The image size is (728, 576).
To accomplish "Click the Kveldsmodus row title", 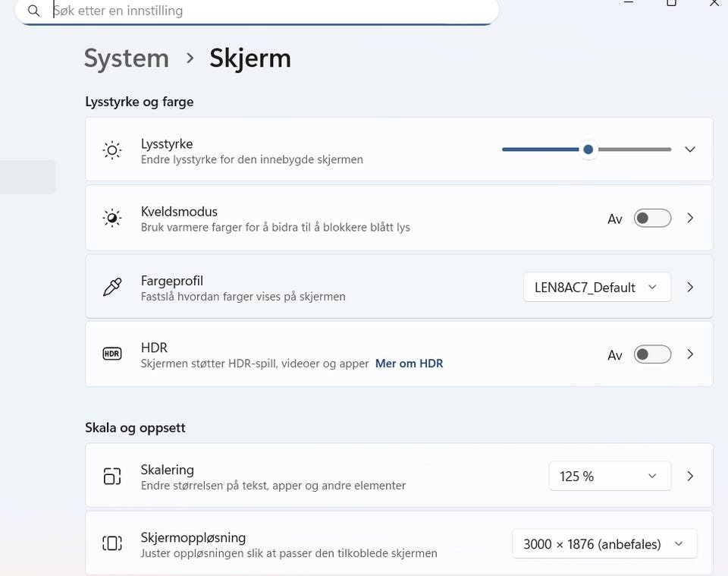I will 179,212.
